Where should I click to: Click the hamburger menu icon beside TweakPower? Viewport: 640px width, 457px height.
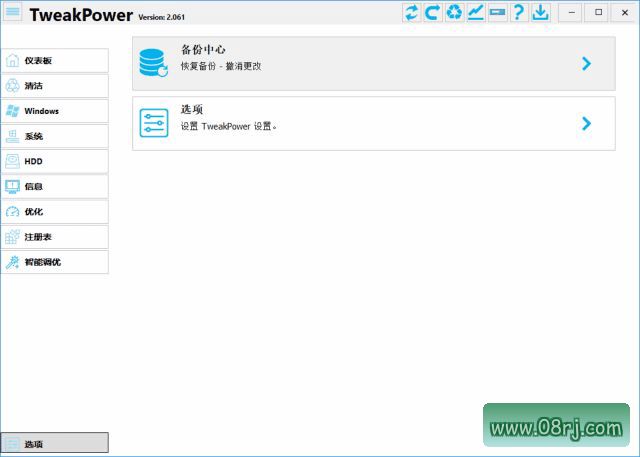click(x=13, y=12)
